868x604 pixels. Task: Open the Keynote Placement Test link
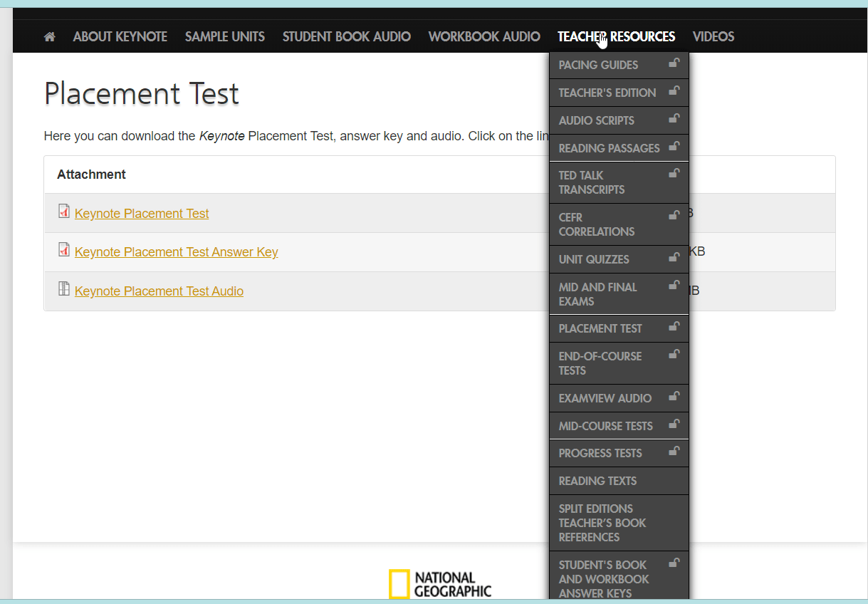(142, 214)
